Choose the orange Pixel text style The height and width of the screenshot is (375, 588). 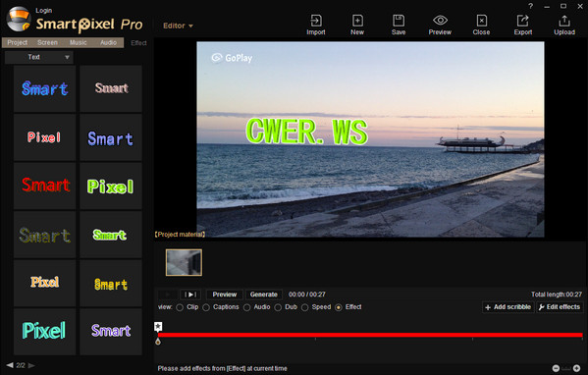click(x=44, y=283)
